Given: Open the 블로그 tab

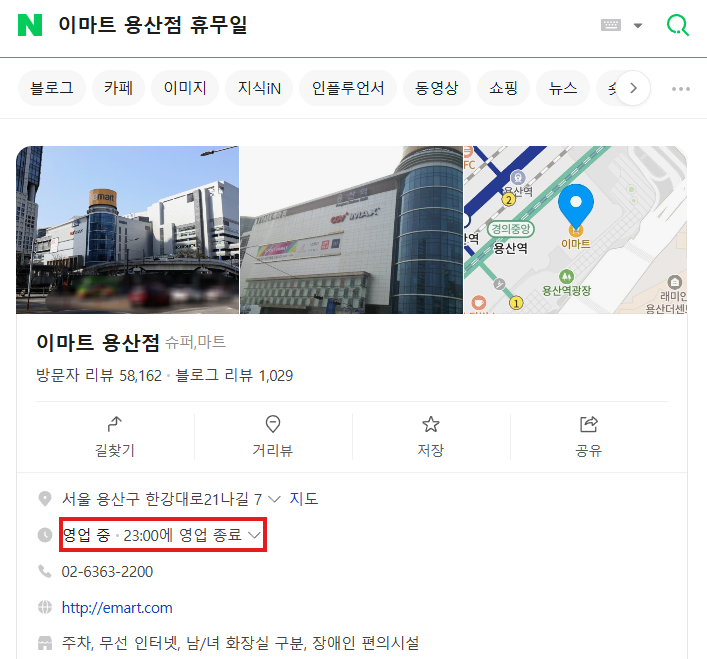Looking at the screenshot, I should tap(52, 88).
